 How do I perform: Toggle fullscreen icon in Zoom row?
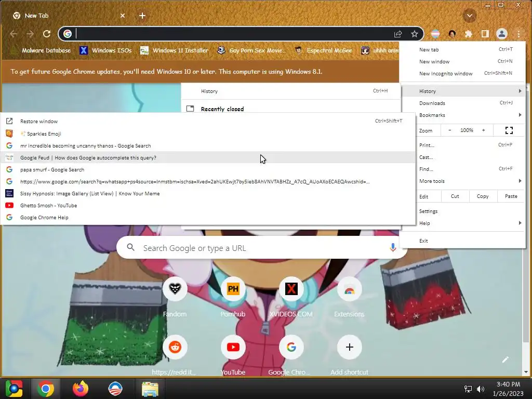tap(509, 130)
